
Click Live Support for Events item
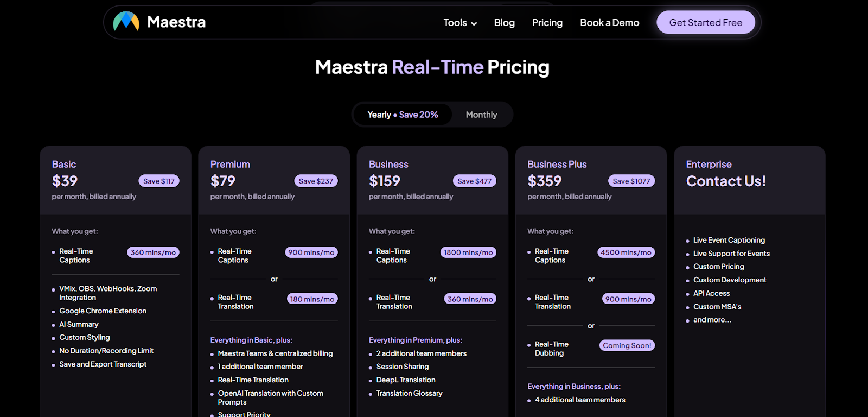coord(731,254)
